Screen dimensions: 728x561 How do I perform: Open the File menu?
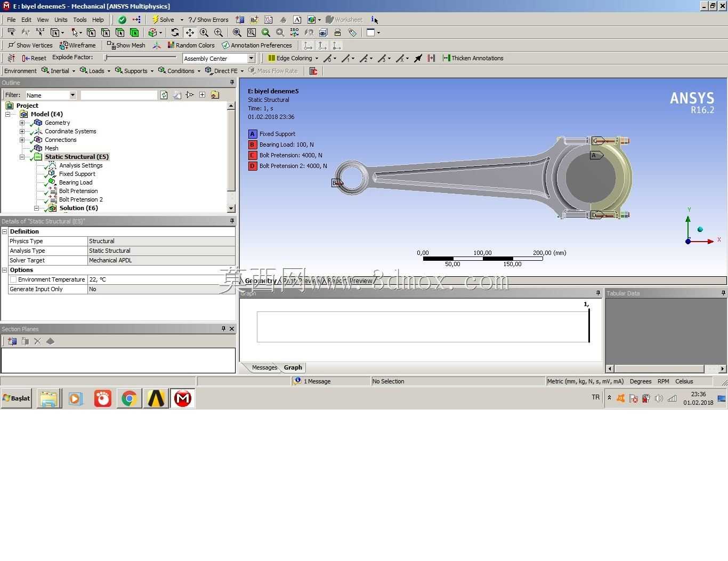point(11,20)
